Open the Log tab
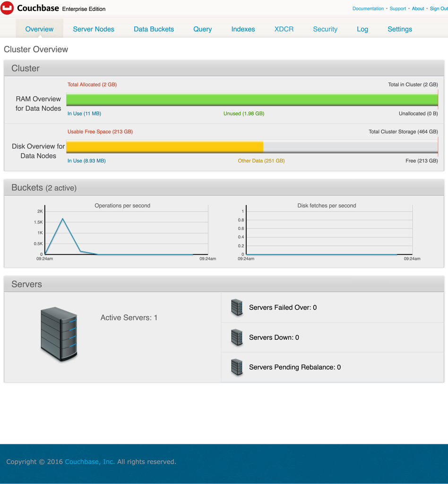This screenshot has width=448, height=484. 362,29
